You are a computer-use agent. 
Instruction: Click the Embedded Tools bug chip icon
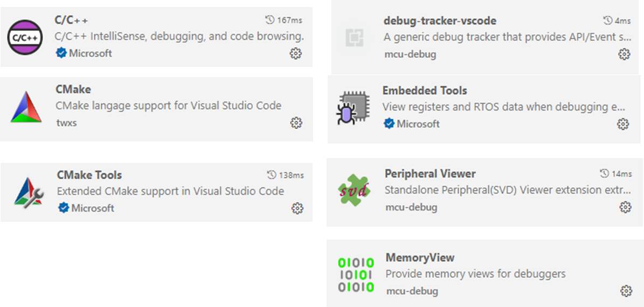pyautogui.click(x=354, y=107)
